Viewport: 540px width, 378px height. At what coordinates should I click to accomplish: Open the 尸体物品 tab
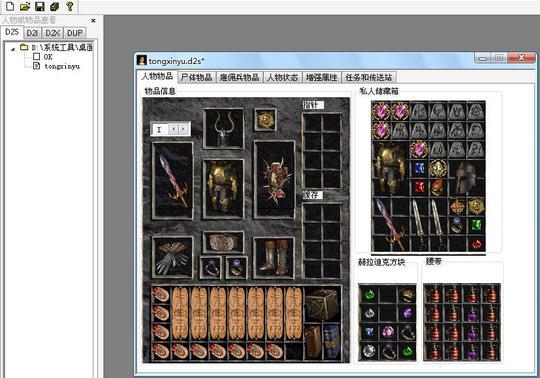tap(196, 77)
